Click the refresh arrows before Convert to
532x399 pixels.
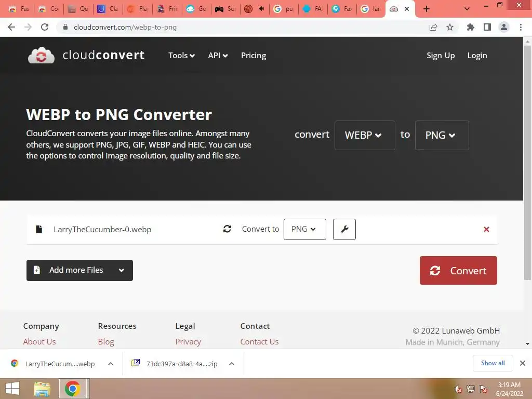pyautogui.click(x=227, y=229)
